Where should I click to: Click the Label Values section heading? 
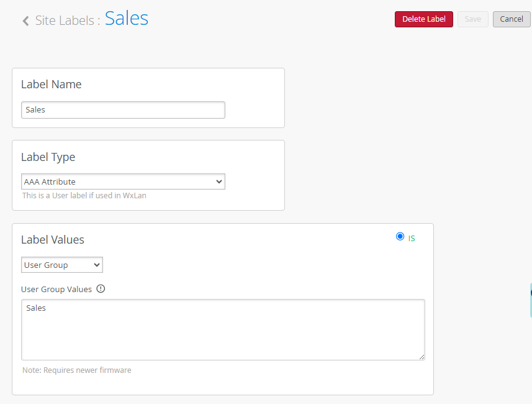click(53, 239)
